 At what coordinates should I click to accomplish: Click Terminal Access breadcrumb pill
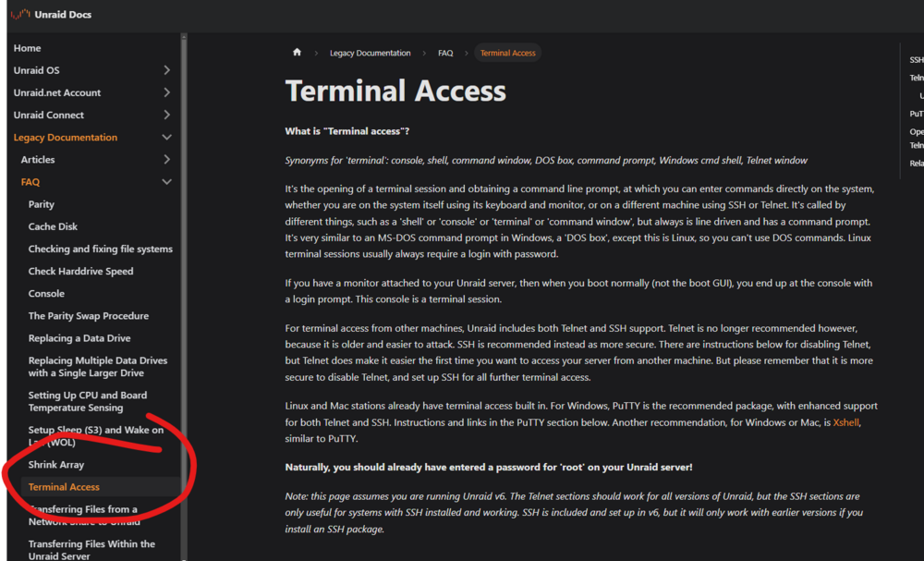coord(508,53)
